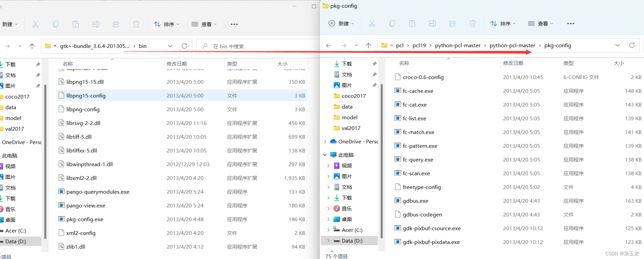Screen dimensions: 644x259
Task: Click Paste icon in bin window toolbar
Action: pos(76,24)
